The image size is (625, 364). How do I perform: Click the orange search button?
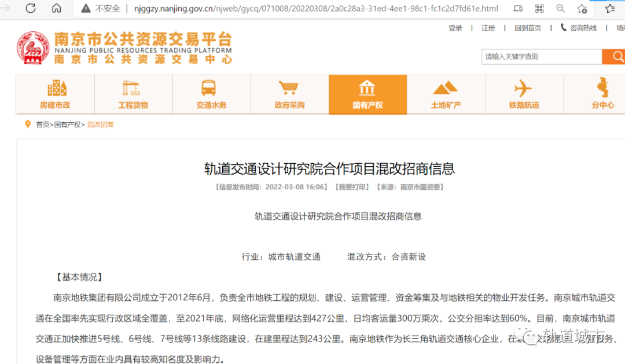[x=614, y=57]
